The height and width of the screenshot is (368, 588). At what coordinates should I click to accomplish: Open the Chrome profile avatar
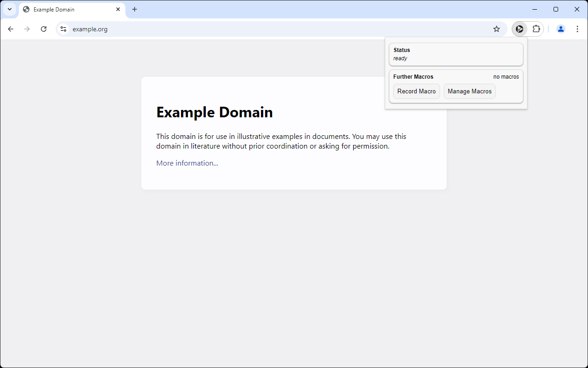click(x=560, y=29)
